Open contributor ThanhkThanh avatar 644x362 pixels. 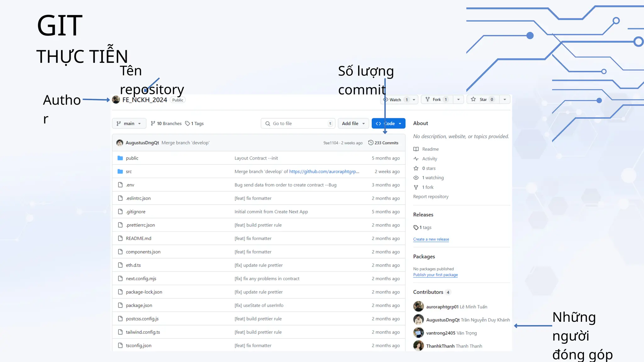click(x=419, y=346)
